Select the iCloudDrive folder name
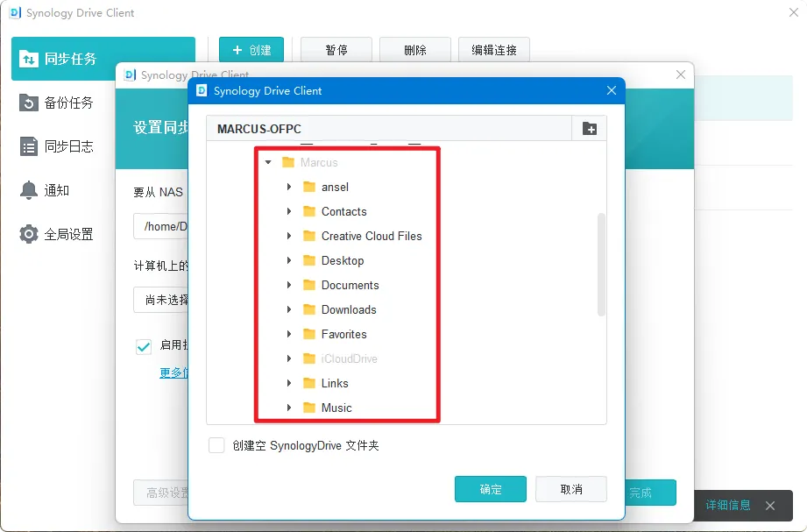The image size is (807, 532). pos(349,359)
